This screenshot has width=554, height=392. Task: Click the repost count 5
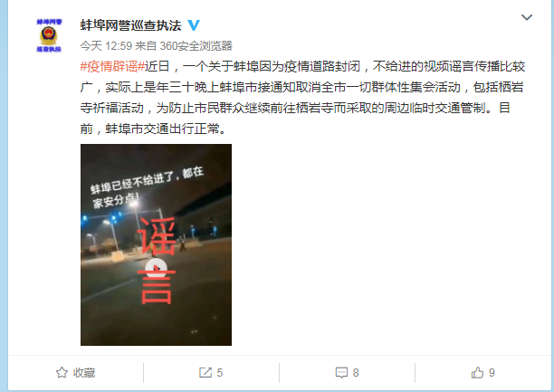[x=219, y=373]
